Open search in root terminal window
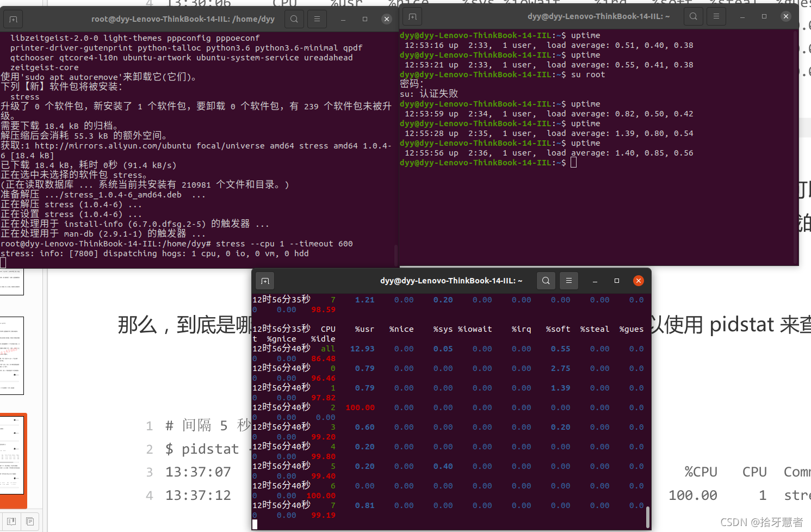The height and width of the screenshot is (532, 811). (x=294, y=19)
